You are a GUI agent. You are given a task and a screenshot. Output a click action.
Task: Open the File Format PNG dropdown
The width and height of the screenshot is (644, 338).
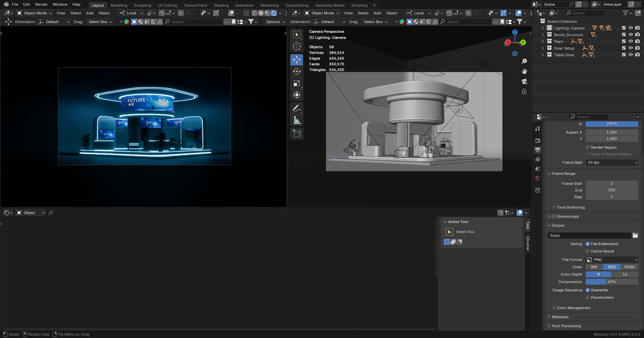[x=612, y=260]
